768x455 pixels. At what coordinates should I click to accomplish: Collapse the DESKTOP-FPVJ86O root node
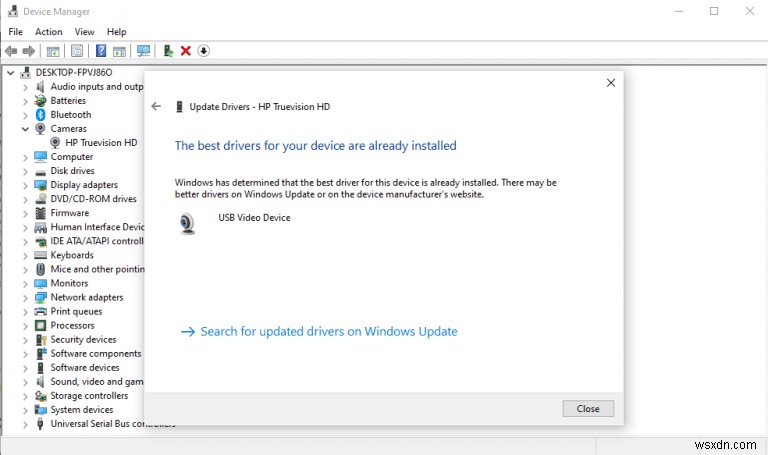click(10, 72)
